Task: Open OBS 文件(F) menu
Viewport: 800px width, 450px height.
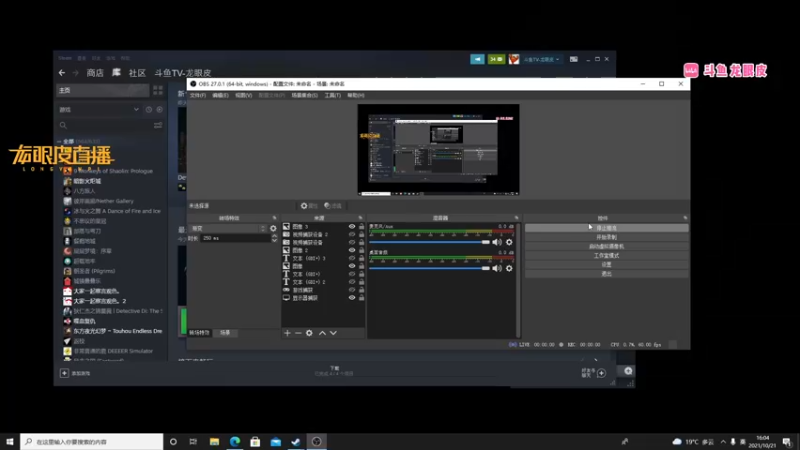Action: pyautogui.click(x=198, y=95)
